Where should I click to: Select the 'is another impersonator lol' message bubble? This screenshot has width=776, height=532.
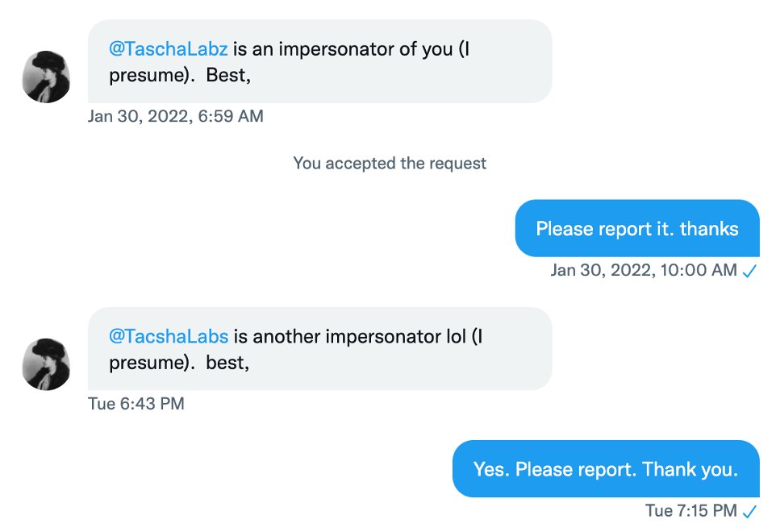click(x=319, y=349)
